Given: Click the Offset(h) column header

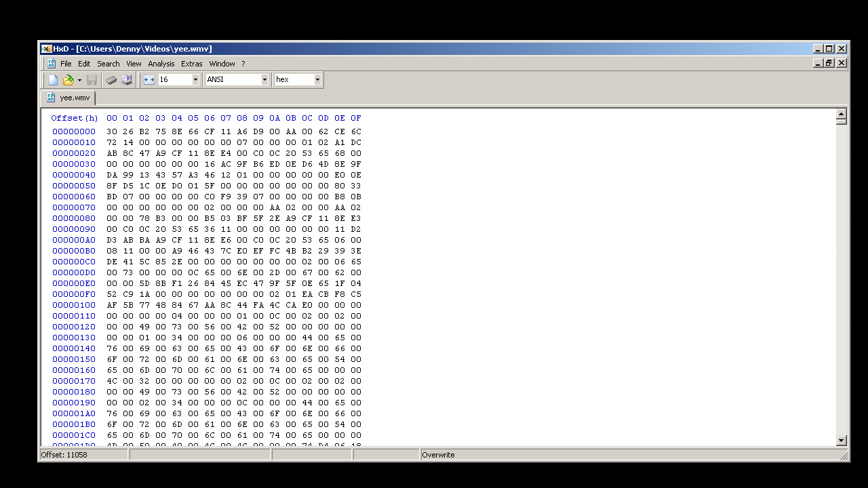Looking at the screenshot, I should (x=75, y=118).
